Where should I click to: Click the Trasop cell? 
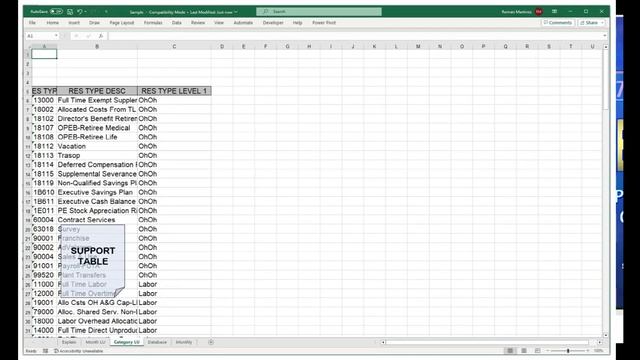coord(97,156)
